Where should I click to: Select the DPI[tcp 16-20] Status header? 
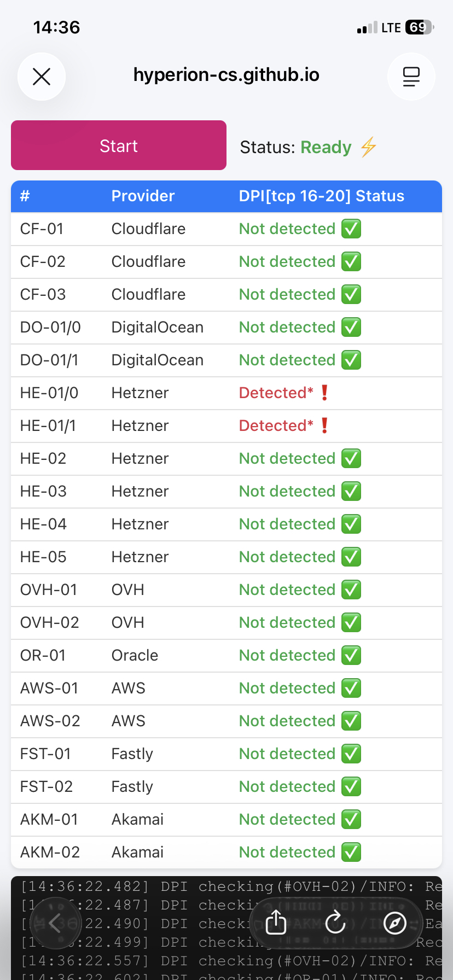[x=321, y=196]
